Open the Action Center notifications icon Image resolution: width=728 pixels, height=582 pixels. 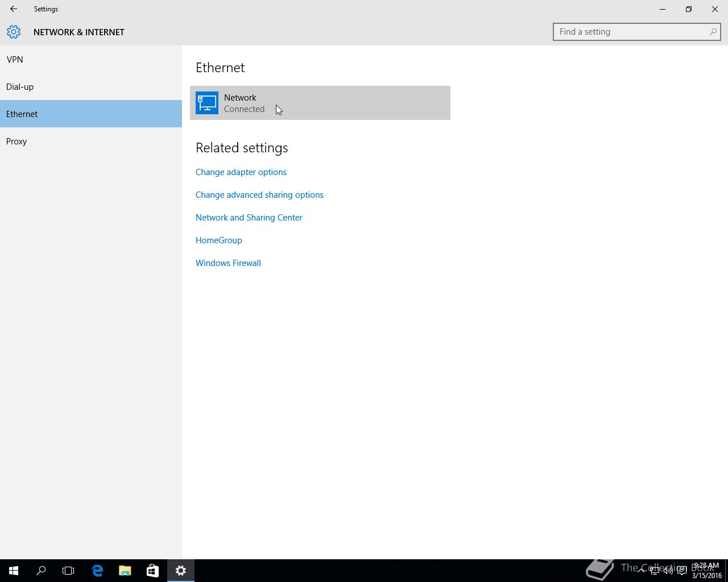(682, 571)
